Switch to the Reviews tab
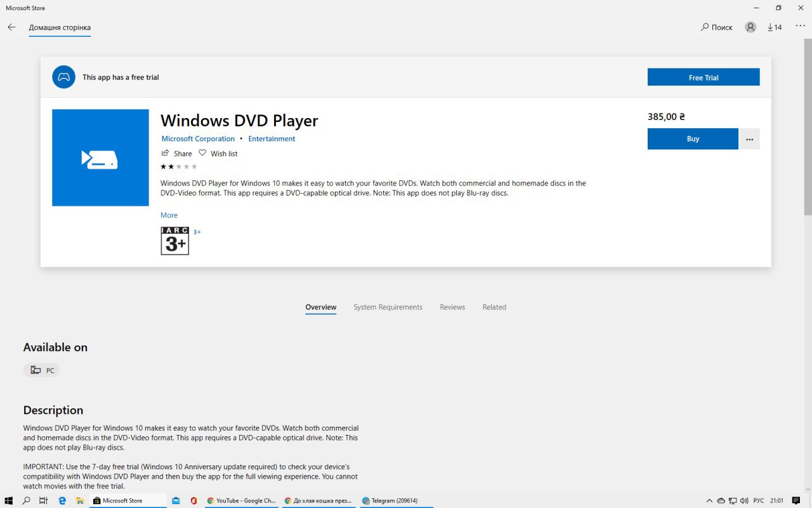Image resolution: width=812 pixels, height=508 pixels. 452,307
